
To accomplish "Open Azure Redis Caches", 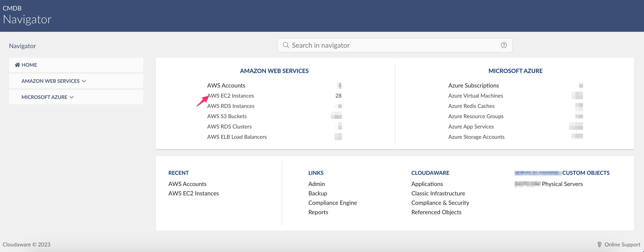I will click(471, 106).
